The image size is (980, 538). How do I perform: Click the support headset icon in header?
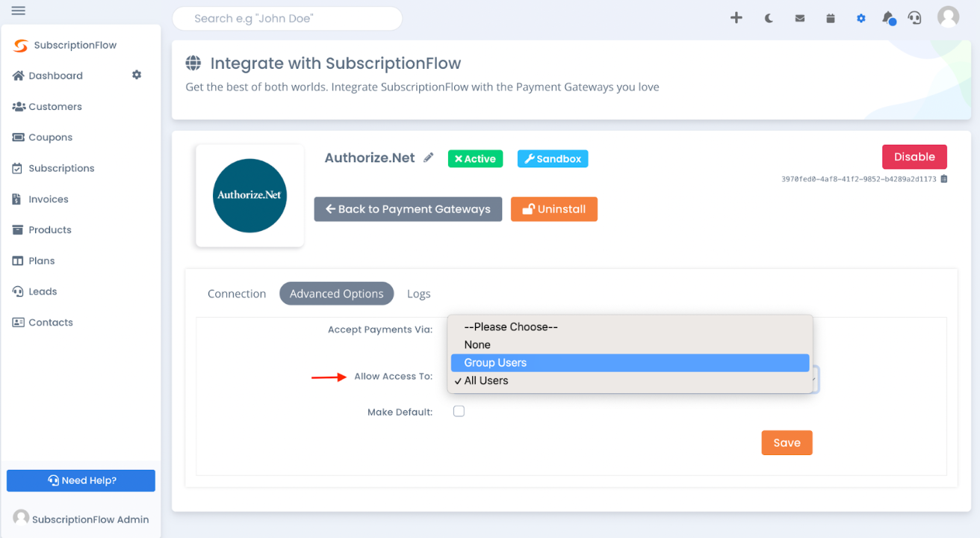(x=915, y=18)
